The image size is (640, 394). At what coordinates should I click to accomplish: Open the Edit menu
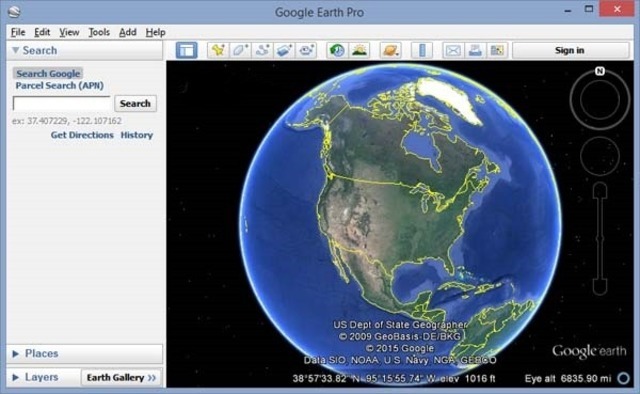[42, 32]
